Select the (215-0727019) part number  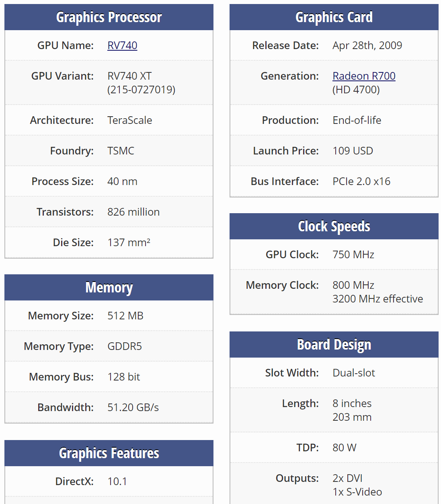coord(142,90)
